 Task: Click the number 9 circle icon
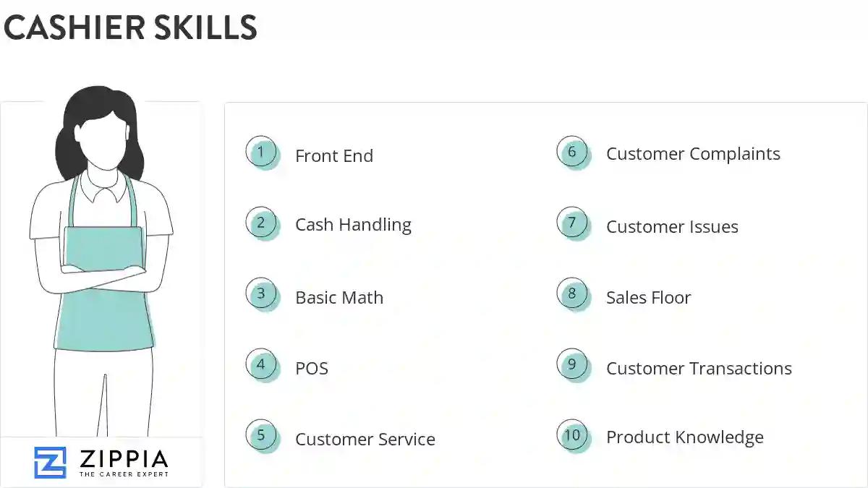coord(573,365)
